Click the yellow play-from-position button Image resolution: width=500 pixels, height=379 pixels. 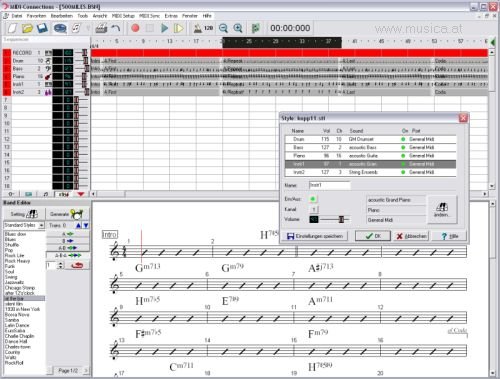179,28
